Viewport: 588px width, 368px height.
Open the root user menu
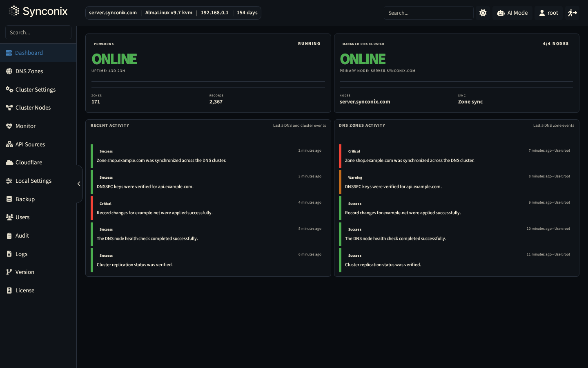[x=548, y=13]
